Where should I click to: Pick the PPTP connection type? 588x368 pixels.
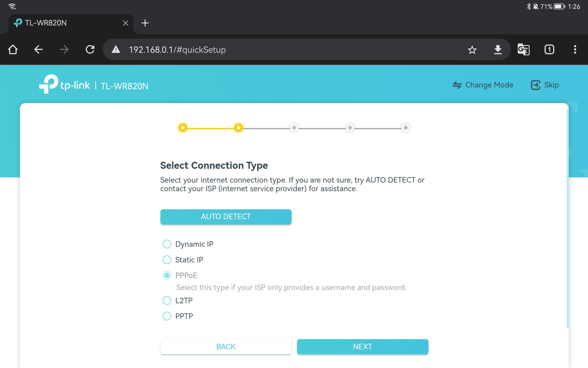tap(167, 316)
